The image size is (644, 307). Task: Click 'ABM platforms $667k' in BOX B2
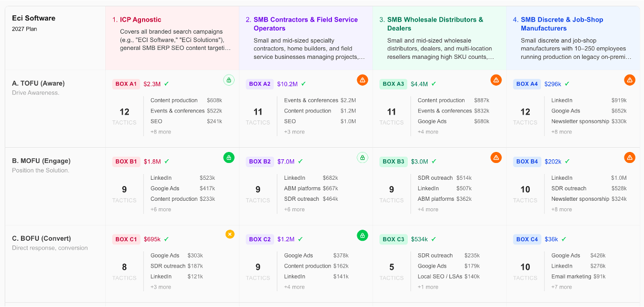[x=311, y=188]
